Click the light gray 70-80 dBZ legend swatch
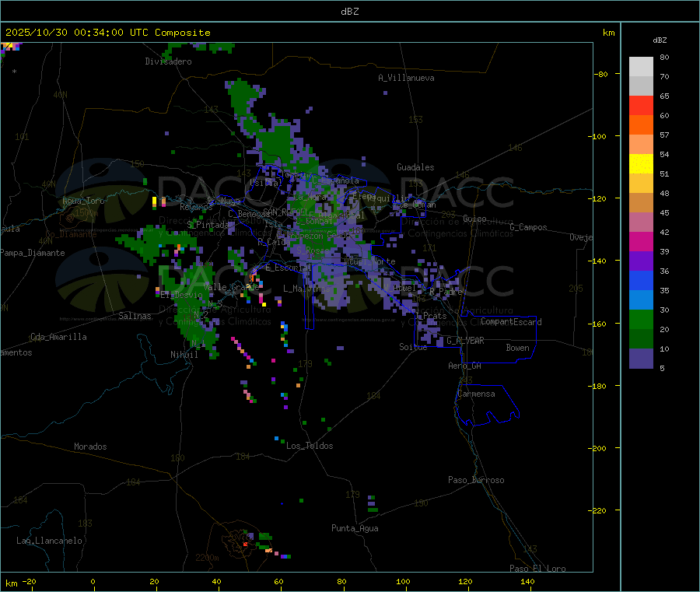This screenshot has width=700, height=592. pyautogui.click(x=641, y=67)
